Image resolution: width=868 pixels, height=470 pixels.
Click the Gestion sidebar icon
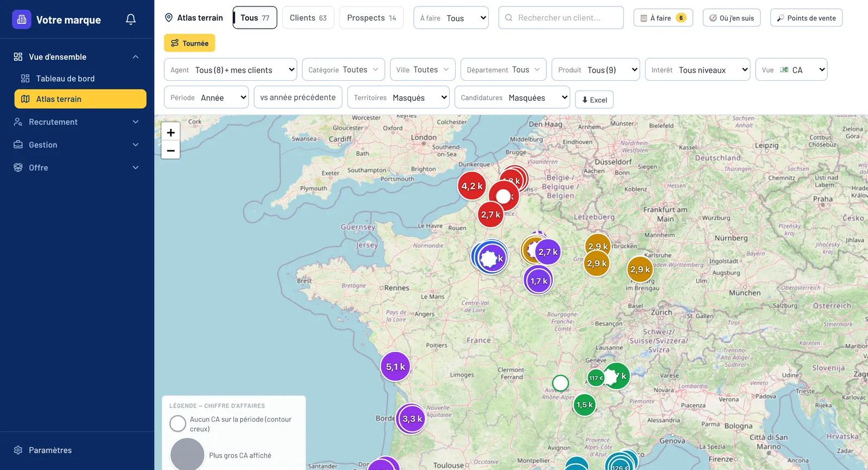[x=18, y=145]
